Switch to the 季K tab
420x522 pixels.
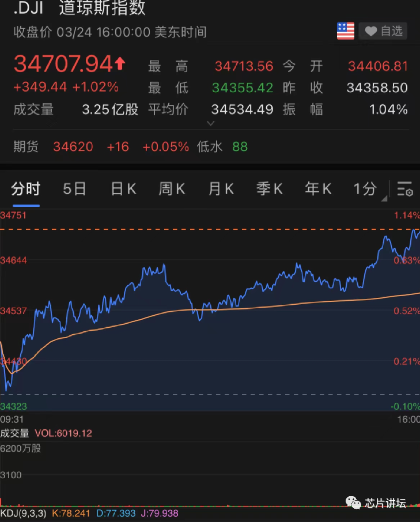pos(269,189)
